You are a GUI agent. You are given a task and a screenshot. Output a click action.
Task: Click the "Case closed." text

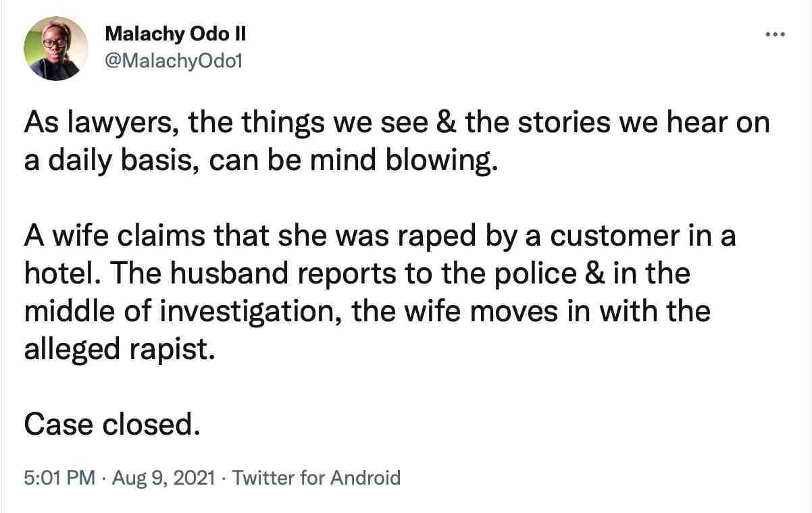point(112,425)
